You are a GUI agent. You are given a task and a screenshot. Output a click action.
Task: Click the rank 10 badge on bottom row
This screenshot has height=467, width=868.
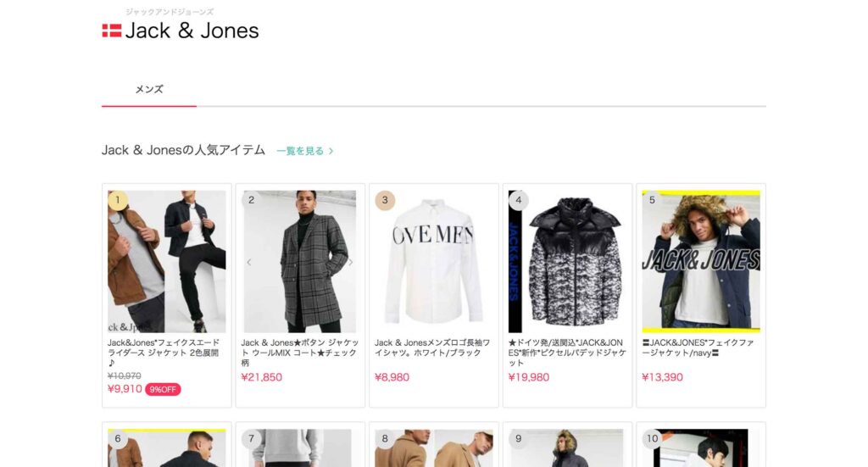(x=652, y=438)
